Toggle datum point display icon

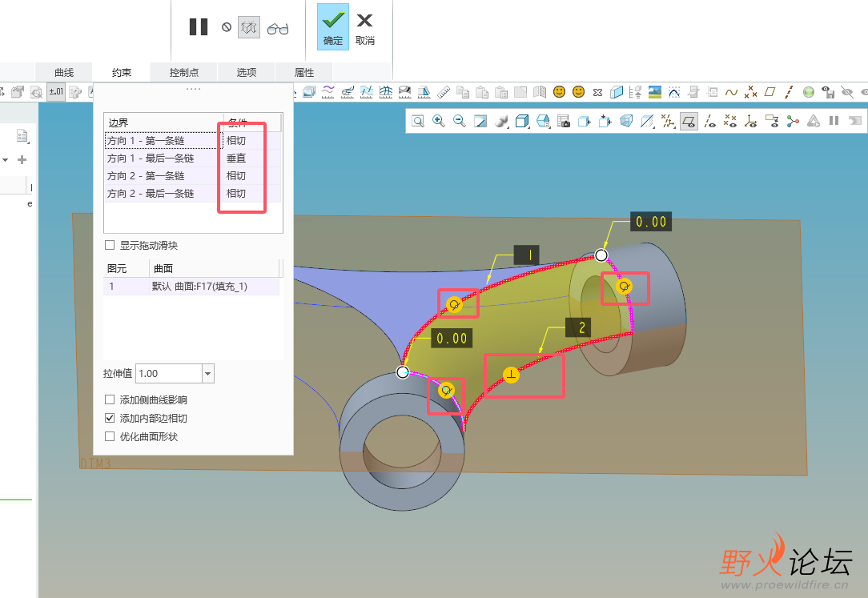[730, 121]
